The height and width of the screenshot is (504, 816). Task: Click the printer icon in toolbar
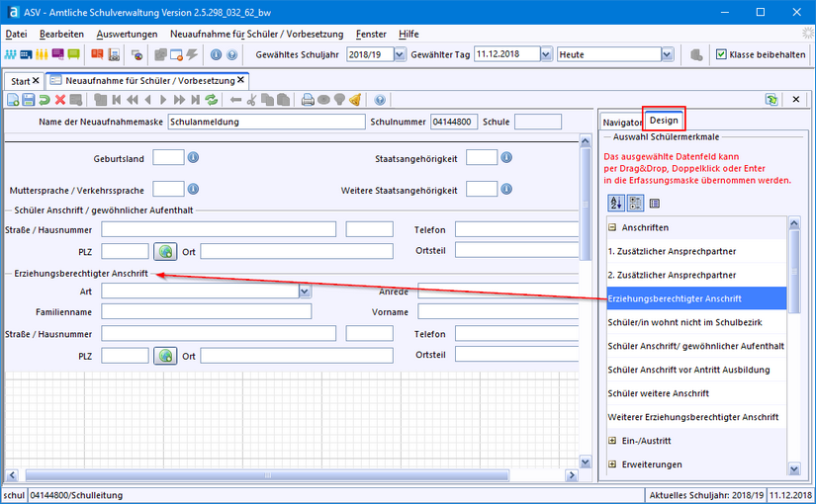pos(308,99)
